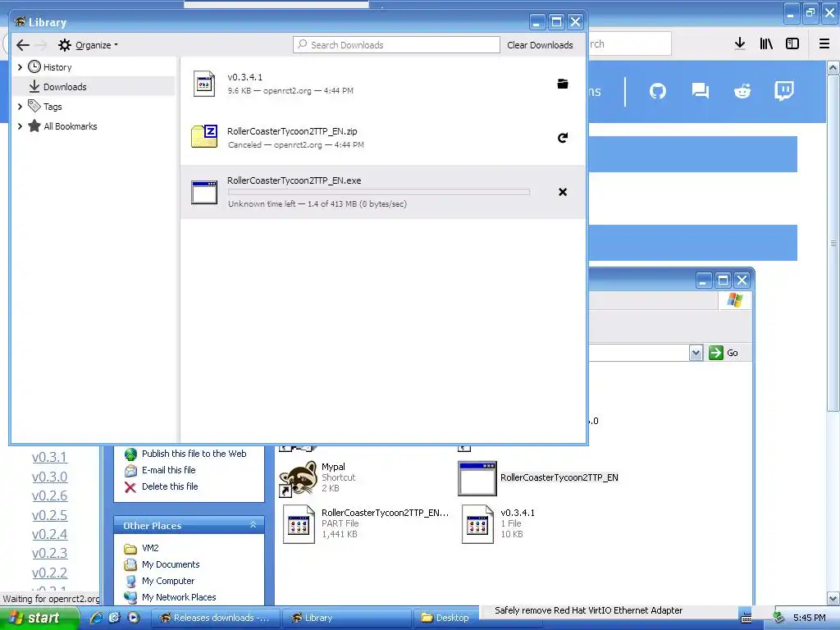Image resolution: width=840 pixels, height=630 pixels.
Task: Click E-mail this file
Action: [x=168, y=470]
